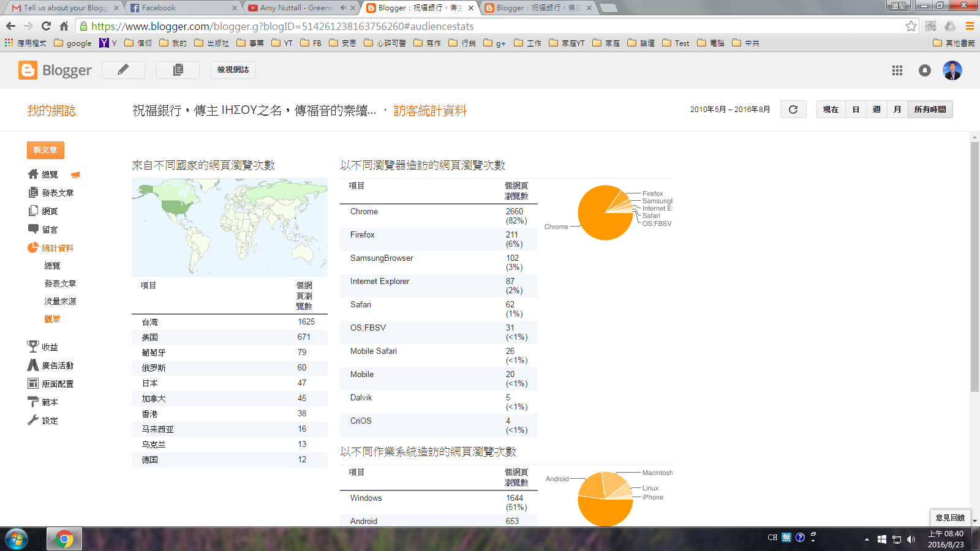This screenshot has width=980, height=551.
Task: Click the 收益 trophy icon
Action: click(33, 347)
